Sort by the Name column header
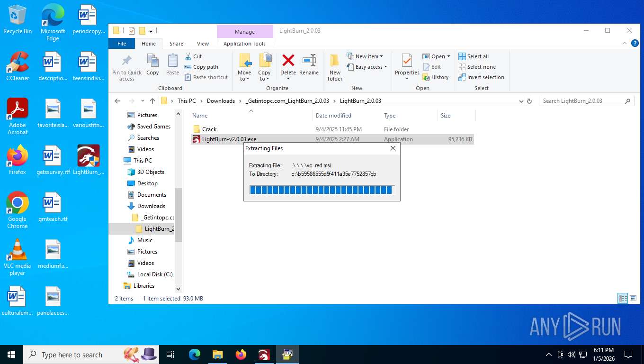The image size is (644, 364). click(251, 116)
